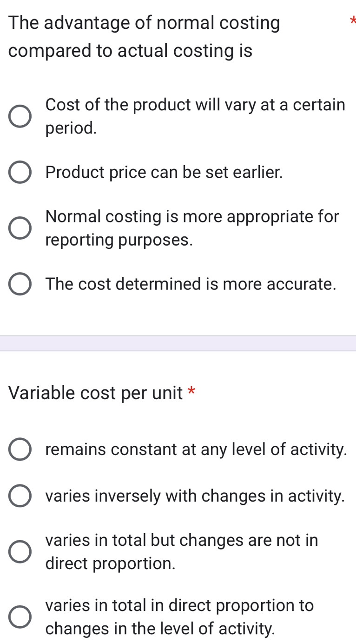This screenshot has height=644, width=356.
Task: Click the lavender divider band between questions
Action: [x=178, y=343]
